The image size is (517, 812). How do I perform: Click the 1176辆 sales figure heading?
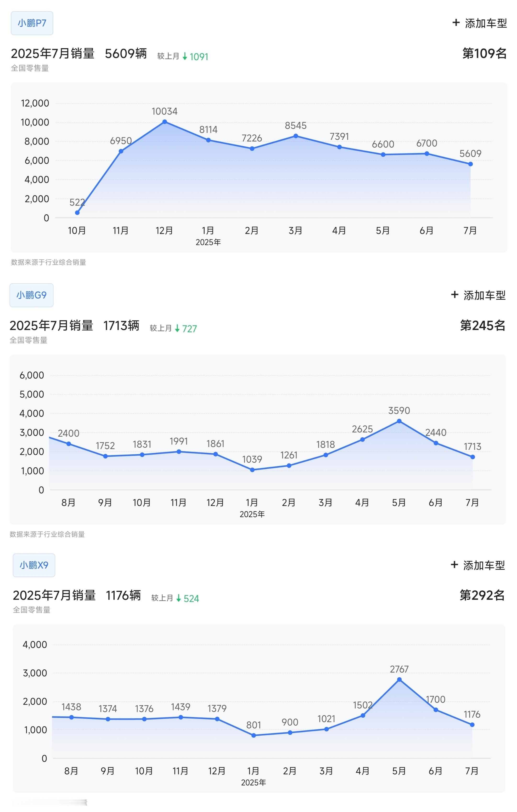click(x=123, y=595)
